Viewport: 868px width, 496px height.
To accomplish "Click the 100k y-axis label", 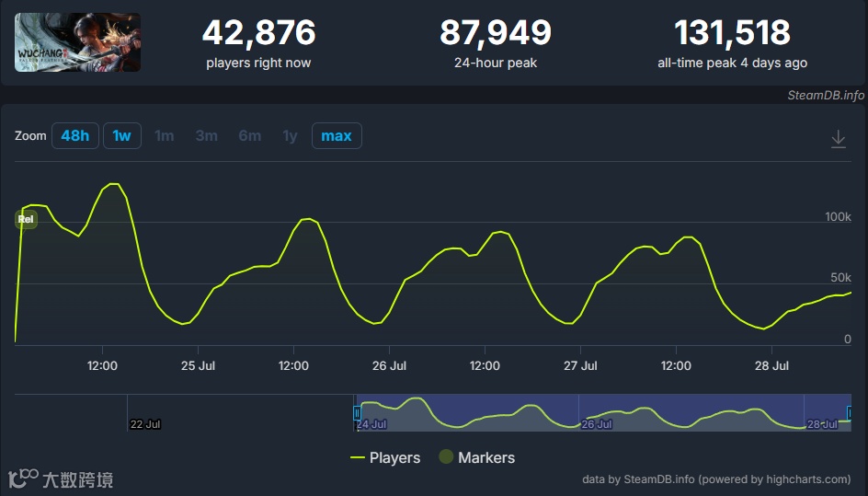I will coord(838,216).
